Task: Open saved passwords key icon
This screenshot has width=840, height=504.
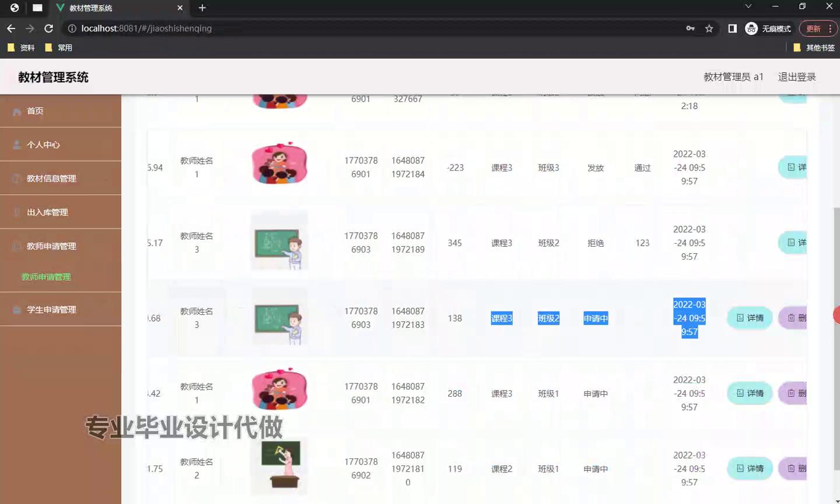Action: (x=690, y=28)
